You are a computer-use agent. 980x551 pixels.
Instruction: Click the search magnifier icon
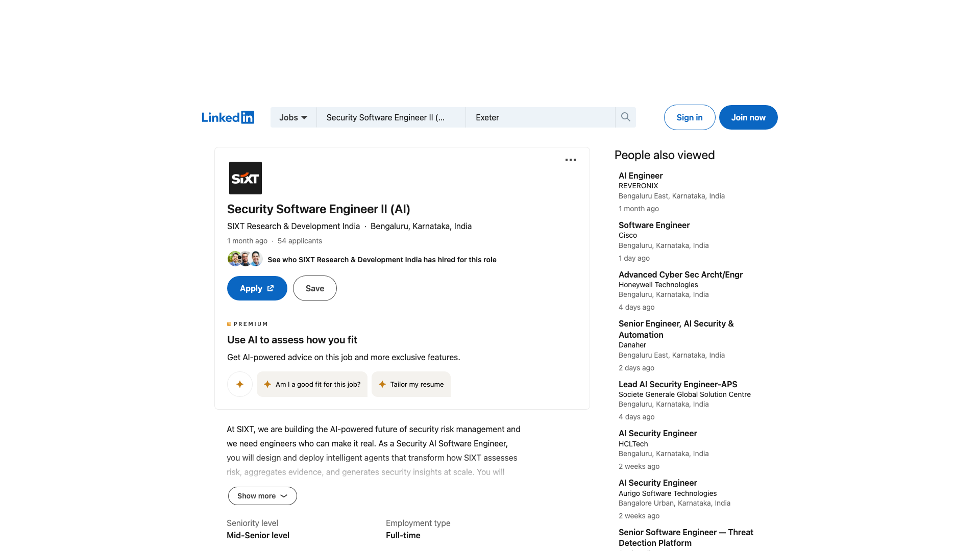[x=625, y=117]
